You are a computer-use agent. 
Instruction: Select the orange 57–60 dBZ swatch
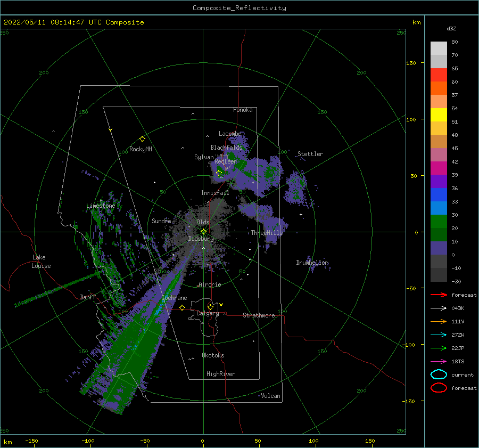[x=439, y=88]
